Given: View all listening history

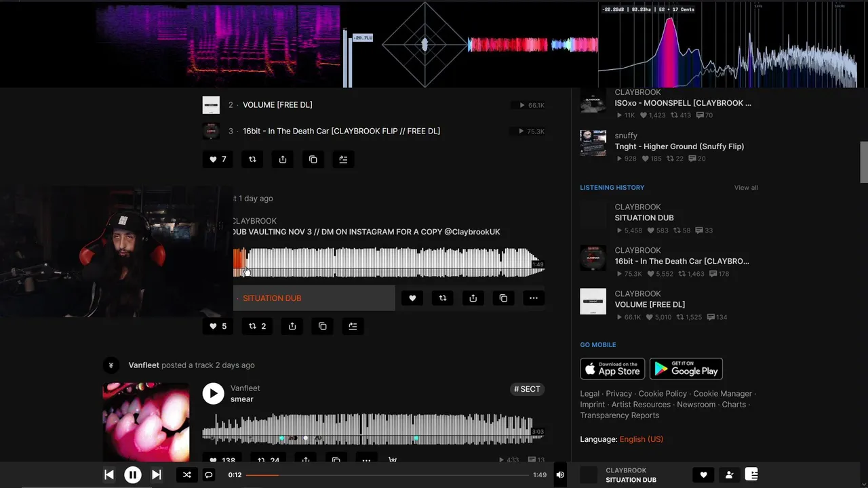Looking at the screenshot, I should (x=746, y=188).
